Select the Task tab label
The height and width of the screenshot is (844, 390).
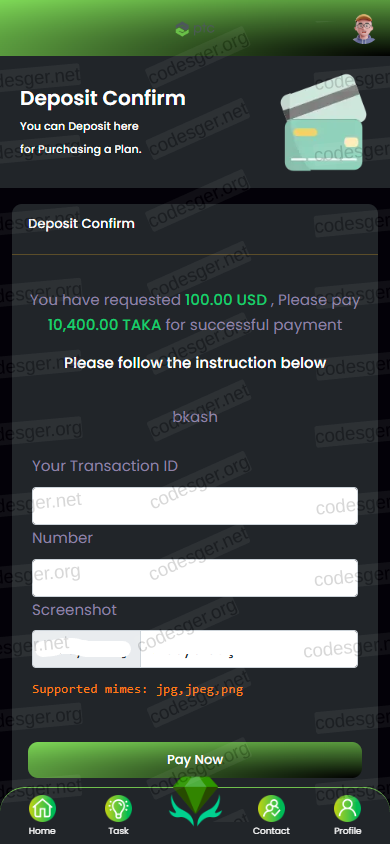118,831
